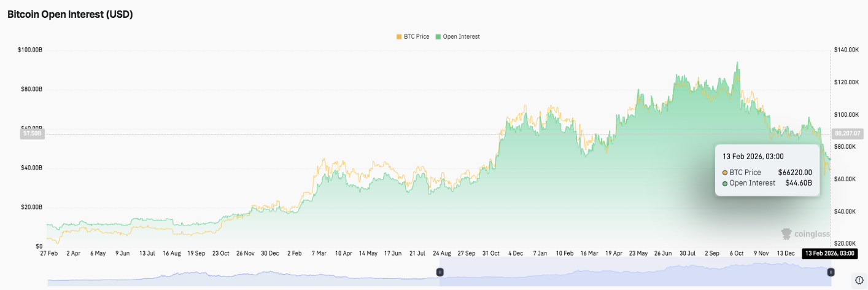Click the 27 Feb date on x-axis
Viewport: 868px width, 290px height.
(48, 253)
